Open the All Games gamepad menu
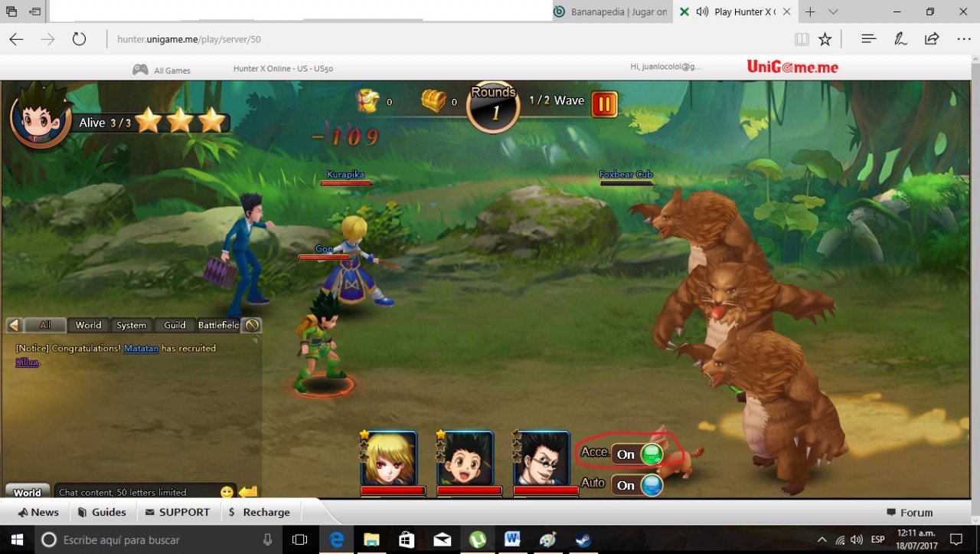 [162, 70]
